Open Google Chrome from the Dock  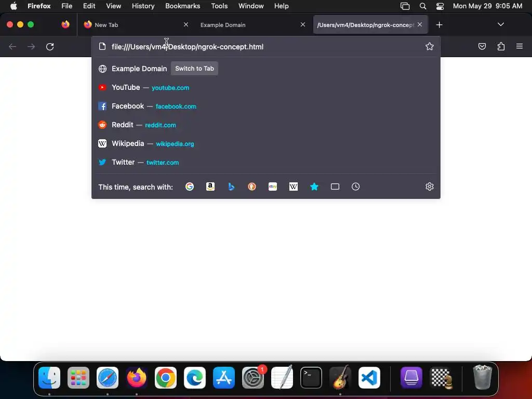click(x=166, y=378)
